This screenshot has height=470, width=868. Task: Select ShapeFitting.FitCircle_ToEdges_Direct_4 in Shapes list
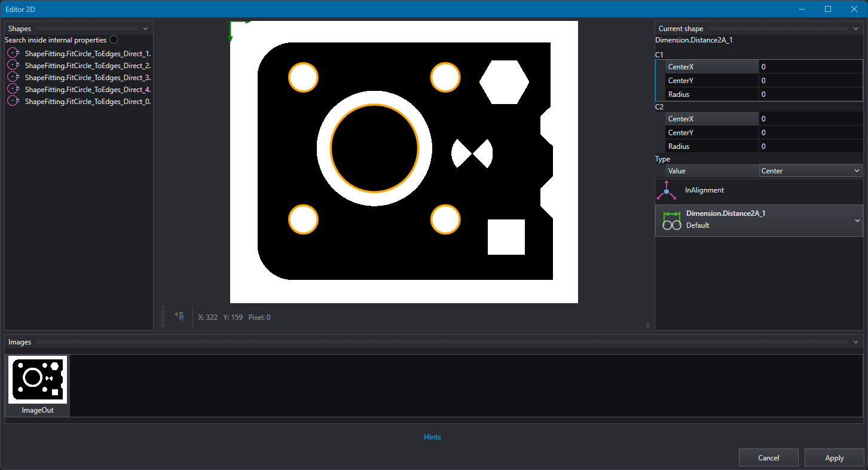[88, 89]
